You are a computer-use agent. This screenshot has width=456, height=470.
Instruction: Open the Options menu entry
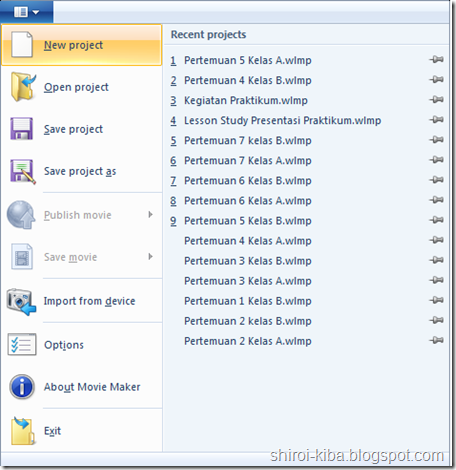click(x=82, y=345)
